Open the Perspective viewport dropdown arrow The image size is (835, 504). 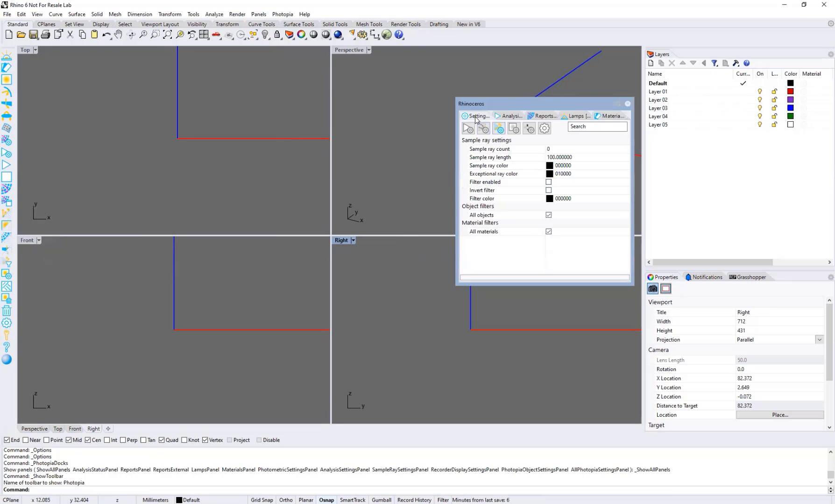coord(368,50)
